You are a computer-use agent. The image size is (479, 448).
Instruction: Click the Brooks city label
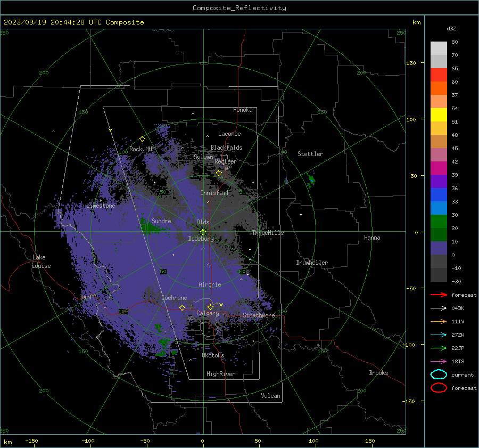378,373
